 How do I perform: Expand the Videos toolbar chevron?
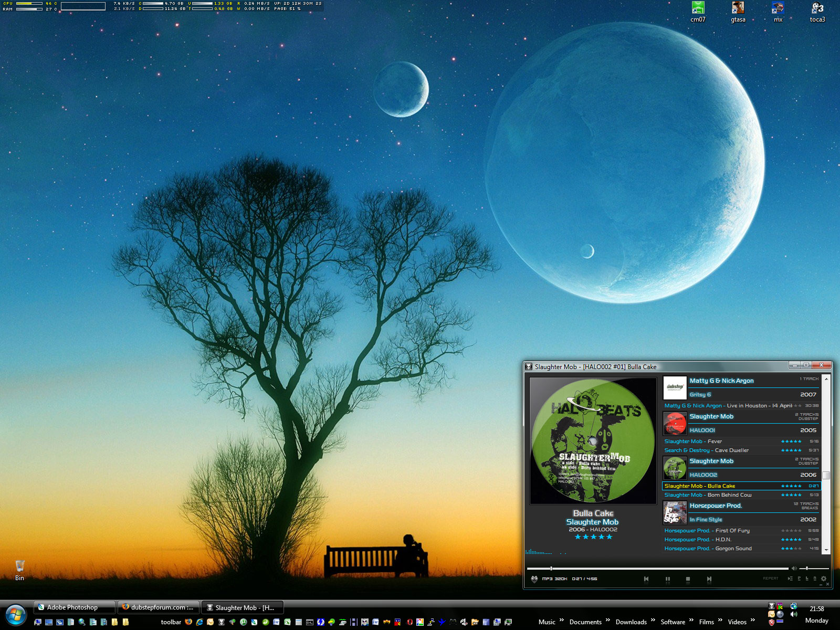pos(753,621)
